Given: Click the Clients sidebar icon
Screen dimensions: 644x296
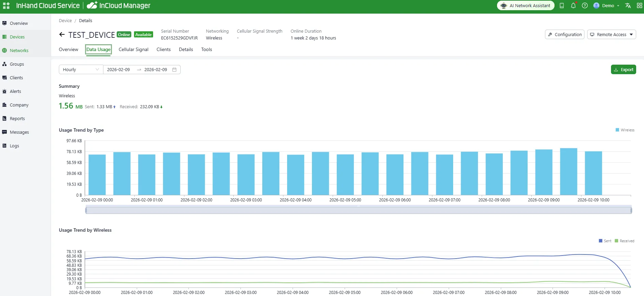Looking at the screenshot, I should (4, 78).
